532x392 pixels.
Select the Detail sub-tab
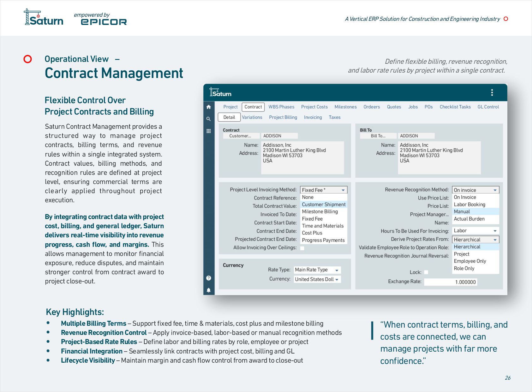point(229,117)
